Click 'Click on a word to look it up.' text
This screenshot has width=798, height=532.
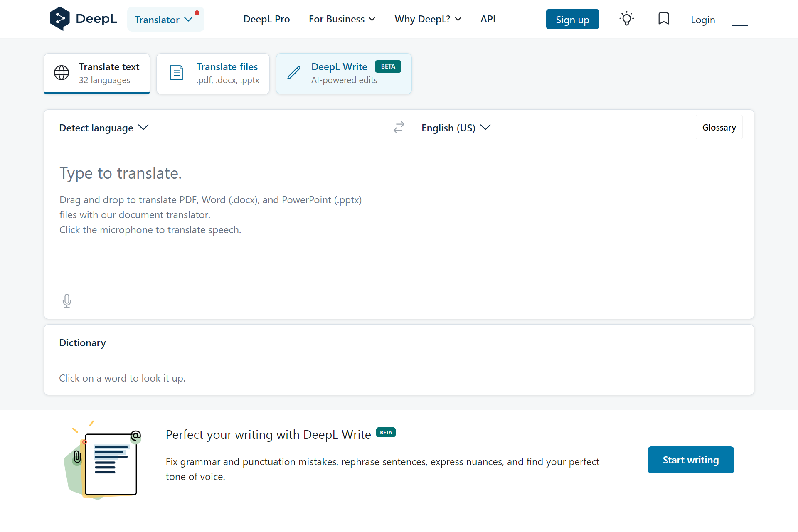(x=122, y=378)
